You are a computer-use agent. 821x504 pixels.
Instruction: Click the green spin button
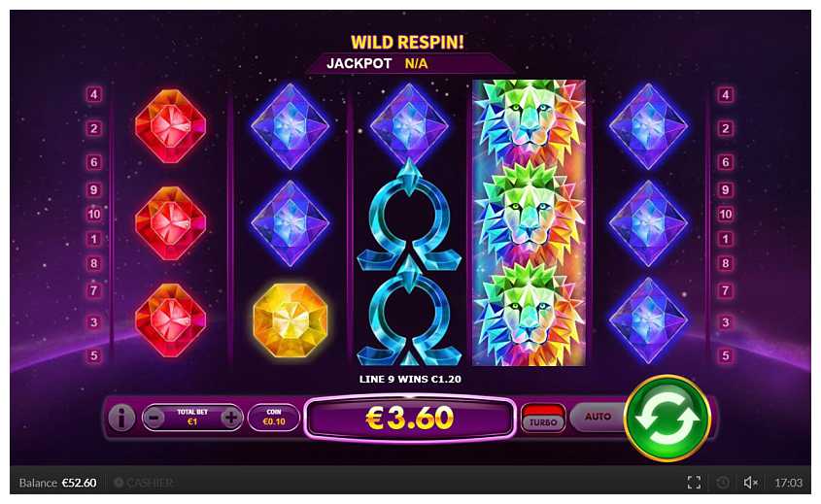tap(667, 419)
